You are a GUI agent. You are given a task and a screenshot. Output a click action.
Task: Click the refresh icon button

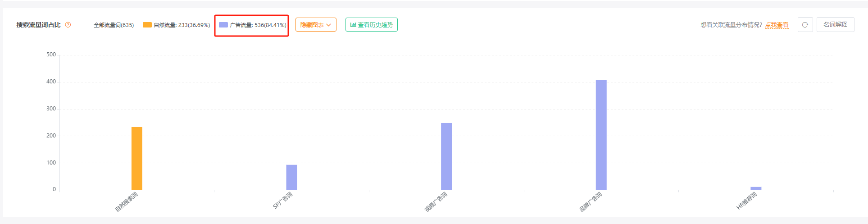[805, 25]
